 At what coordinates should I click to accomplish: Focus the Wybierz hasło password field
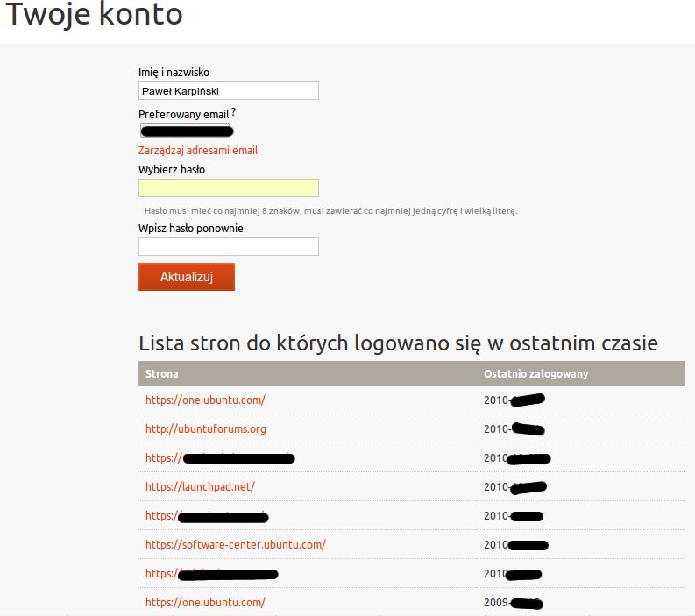click(228, 188)
